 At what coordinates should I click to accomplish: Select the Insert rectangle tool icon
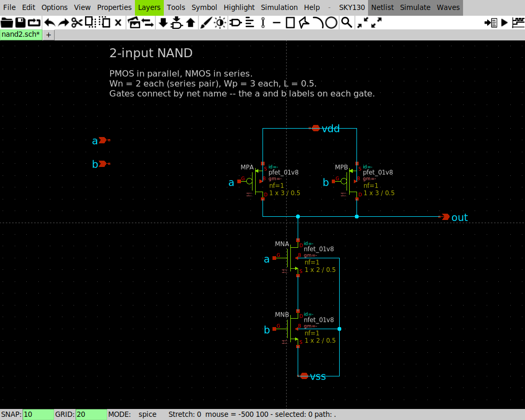pos(290,23)
